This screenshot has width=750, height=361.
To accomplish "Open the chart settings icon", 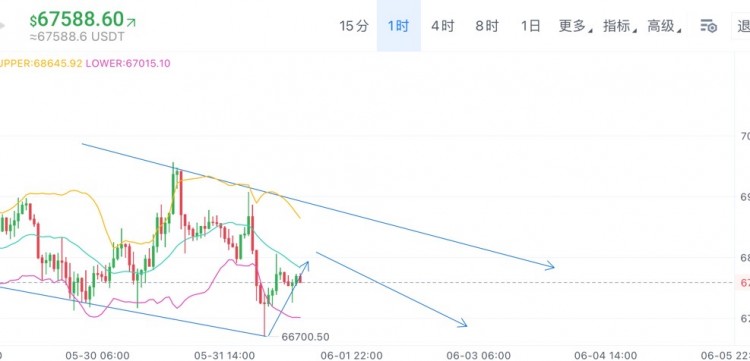I will tap(708, 26).
